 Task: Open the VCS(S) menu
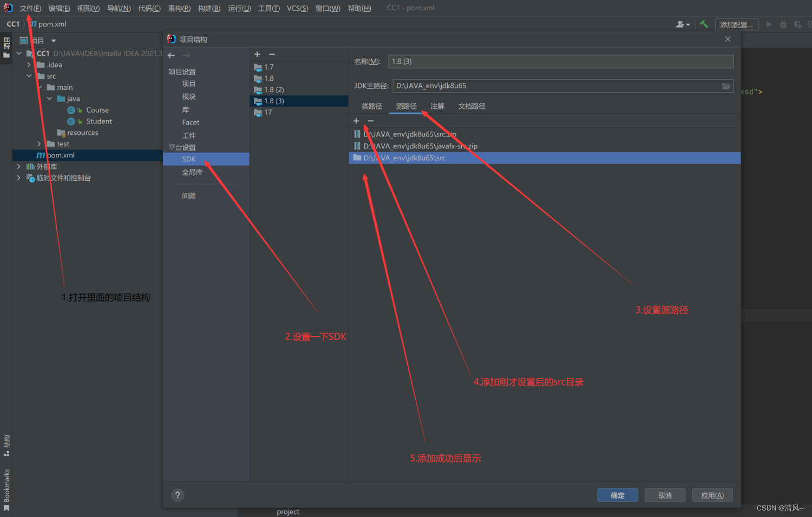[x=297, y=8]
